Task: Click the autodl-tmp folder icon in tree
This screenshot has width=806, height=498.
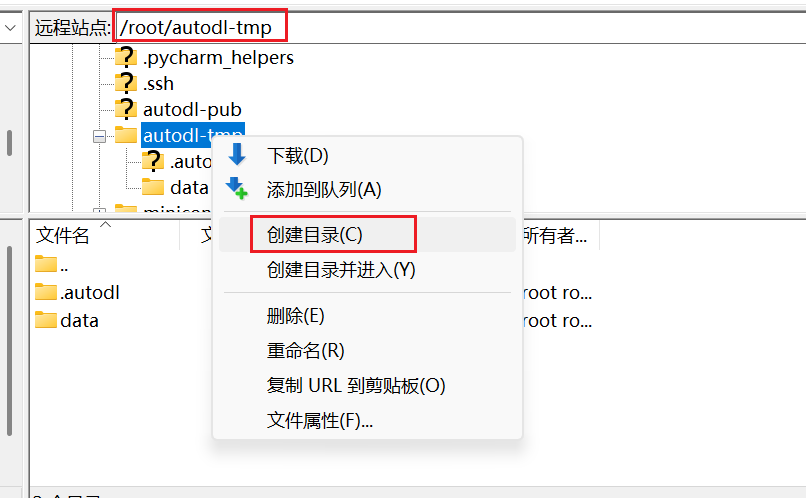Action: [126, 135]
